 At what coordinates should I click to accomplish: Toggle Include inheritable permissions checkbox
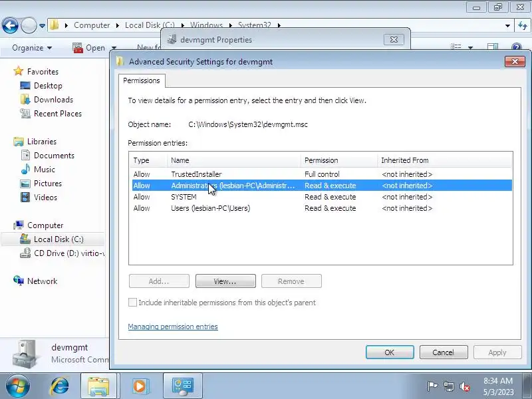point(132,303)
